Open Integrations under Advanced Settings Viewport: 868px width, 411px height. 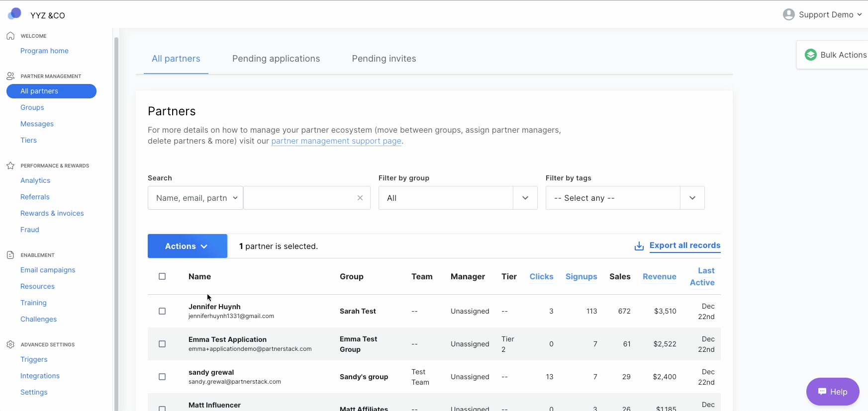pos(40,376)
